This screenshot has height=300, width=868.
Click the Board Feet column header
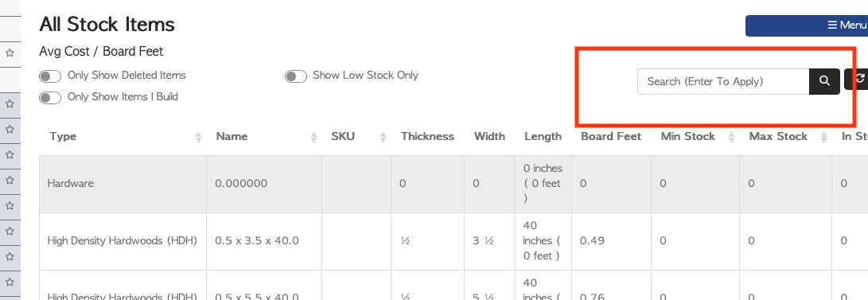tap(611, 136)
